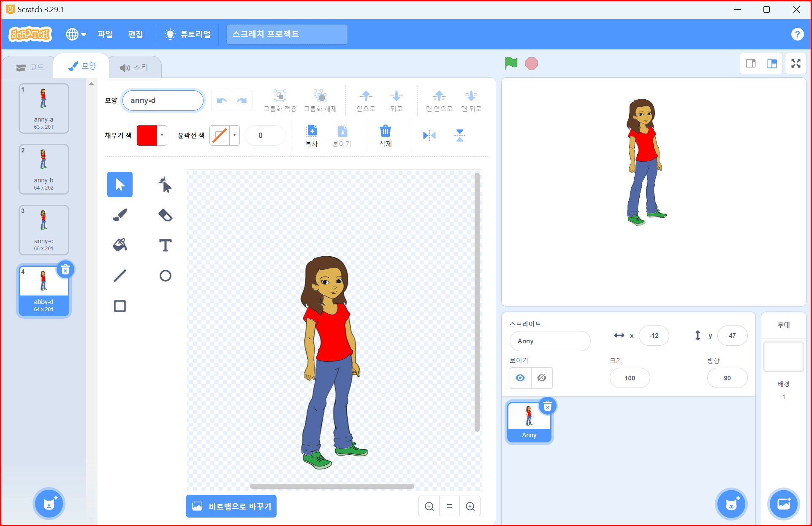
Task: Switch to the 소리 tab
Action: point(135,68)
